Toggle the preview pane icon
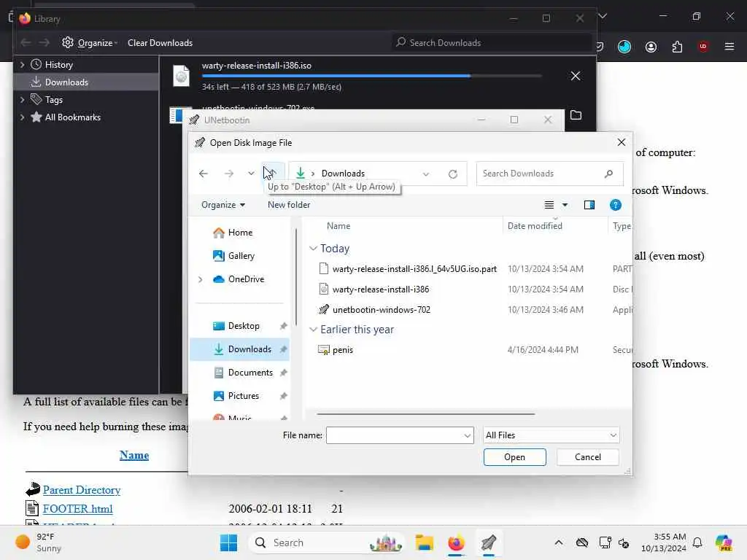 (589, 205)
